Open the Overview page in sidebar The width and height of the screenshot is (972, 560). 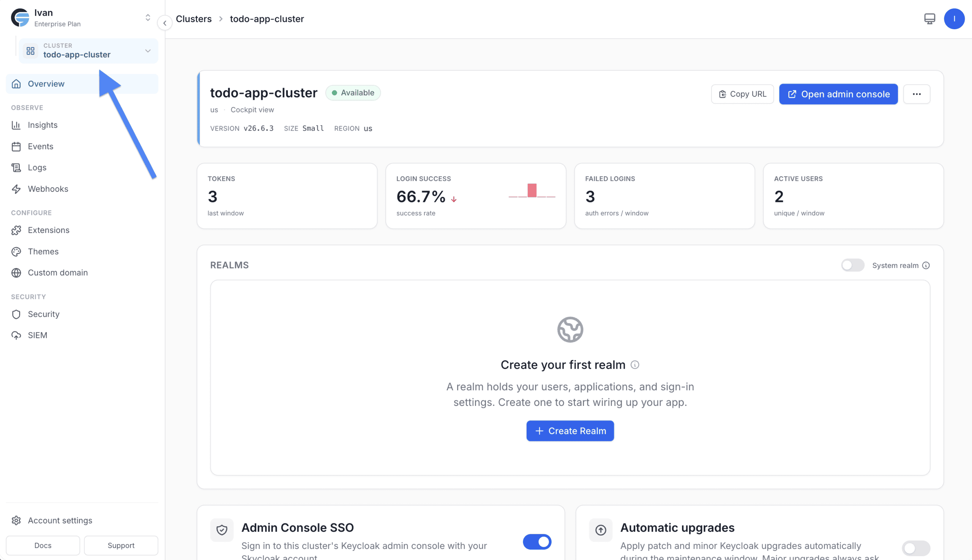coord(82,84)
